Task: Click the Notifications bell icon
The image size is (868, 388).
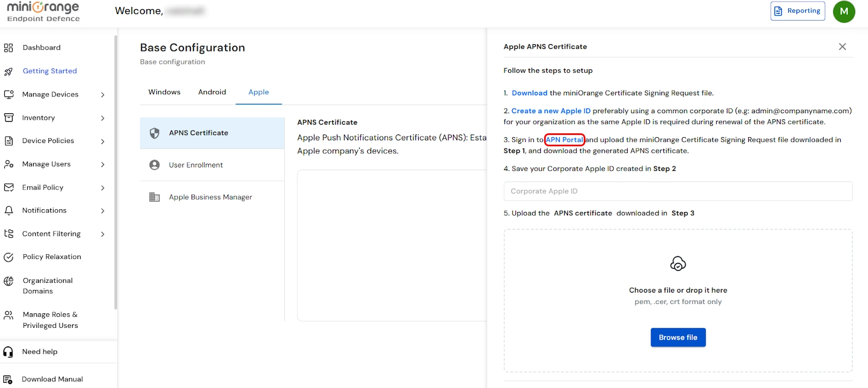Action: tap(9, 210)
